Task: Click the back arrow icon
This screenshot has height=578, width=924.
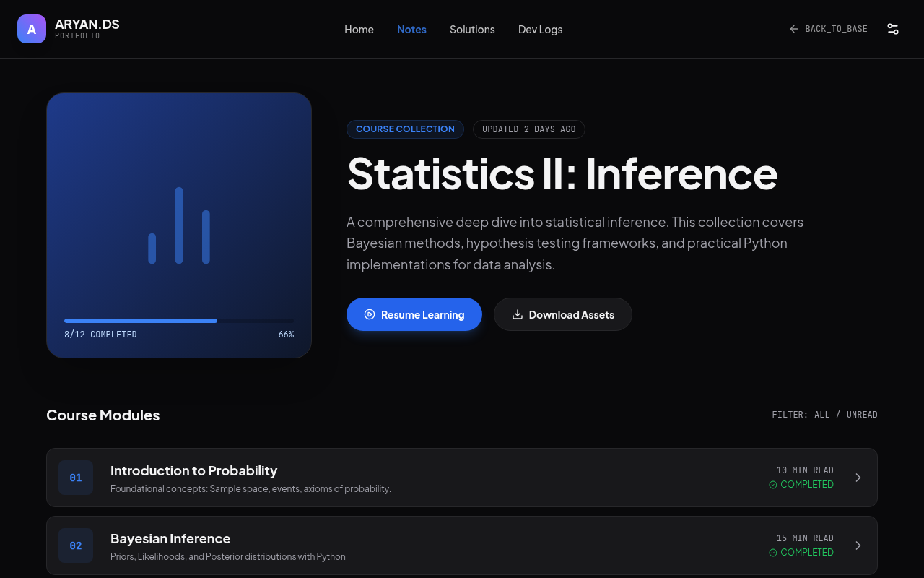Action: pos(794,29)
